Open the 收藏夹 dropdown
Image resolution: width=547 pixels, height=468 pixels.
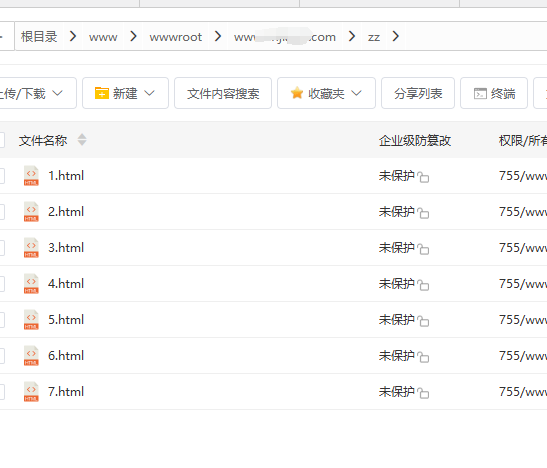coord(356,93)
